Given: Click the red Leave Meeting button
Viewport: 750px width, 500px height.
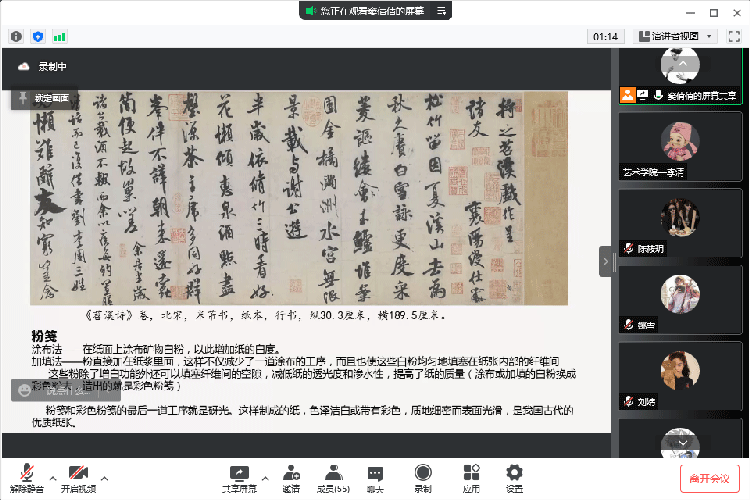Looking at the screenshot, I should tap(710, 477).
